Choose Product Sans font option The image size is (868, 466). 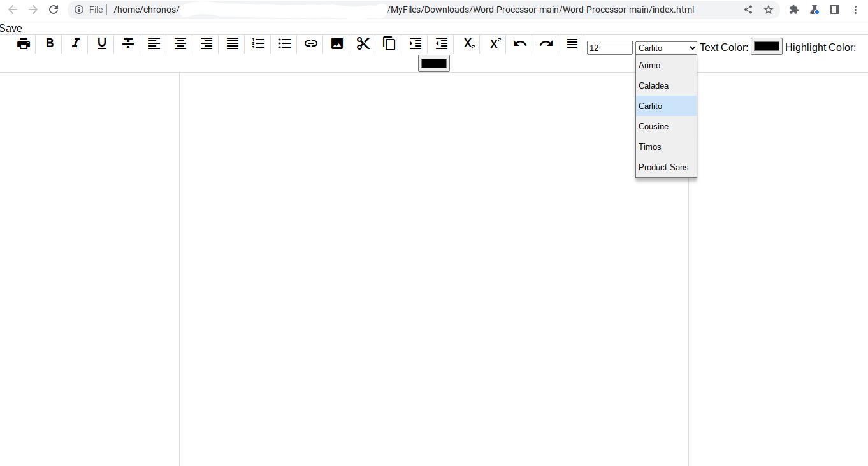pyautogui.click(x=663, y=167)
